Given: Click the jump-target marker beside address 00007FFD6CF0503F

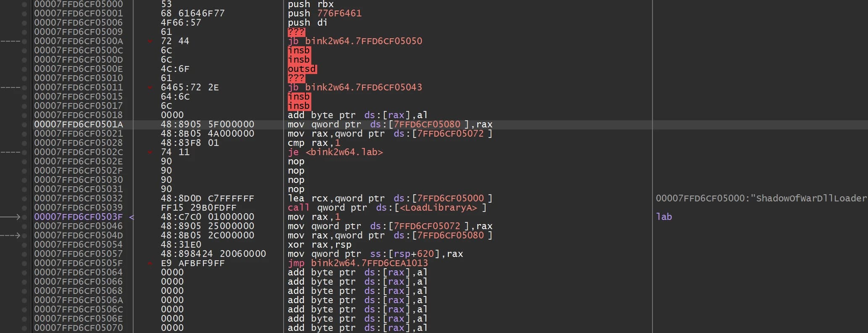Looking at the screenshot, I should coord(131,217).
